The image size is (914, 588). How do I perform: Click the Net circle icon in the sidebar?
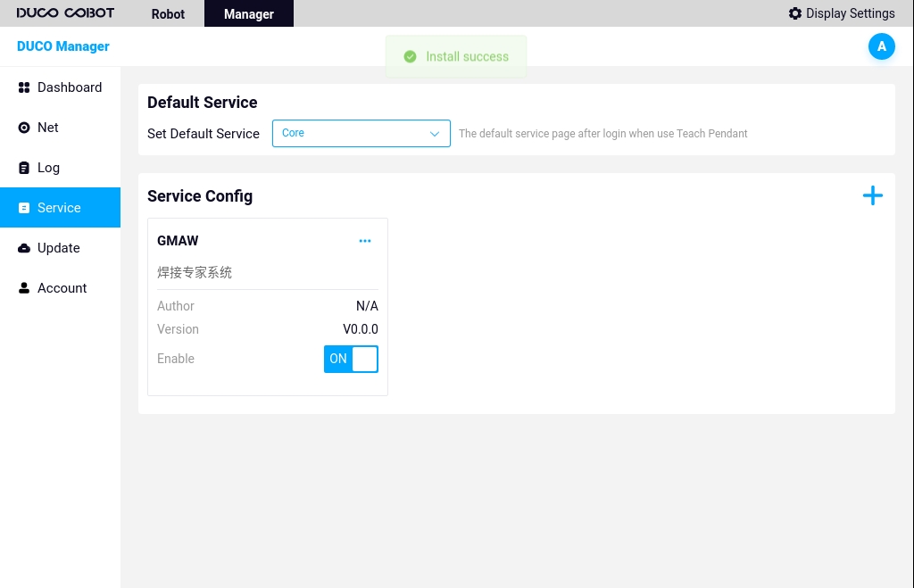24,128
